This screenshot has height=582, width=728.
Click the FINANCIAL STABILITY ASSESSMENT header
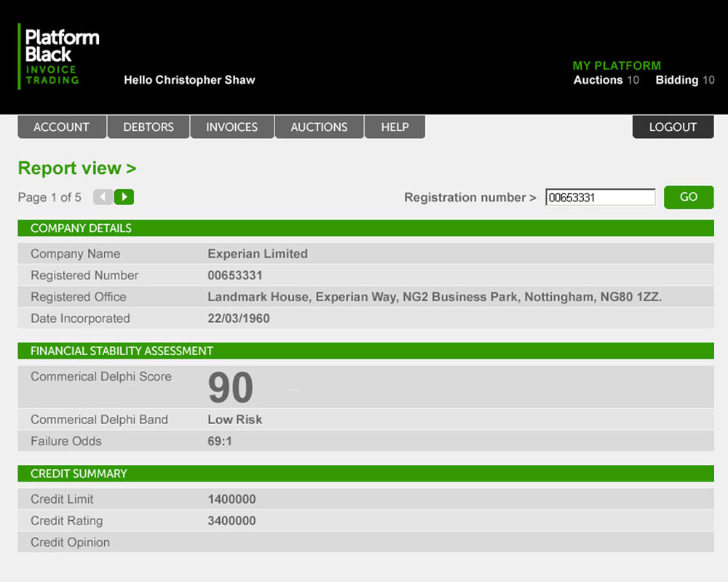tap(122, 351)
